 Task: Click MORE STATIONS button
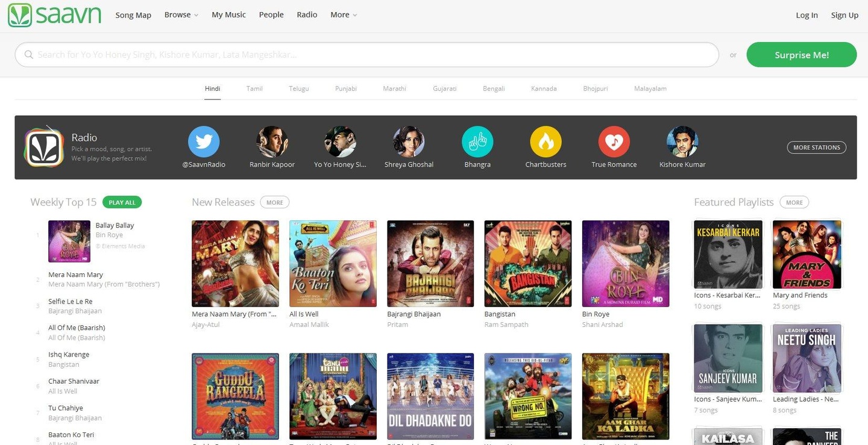point(817,148)
